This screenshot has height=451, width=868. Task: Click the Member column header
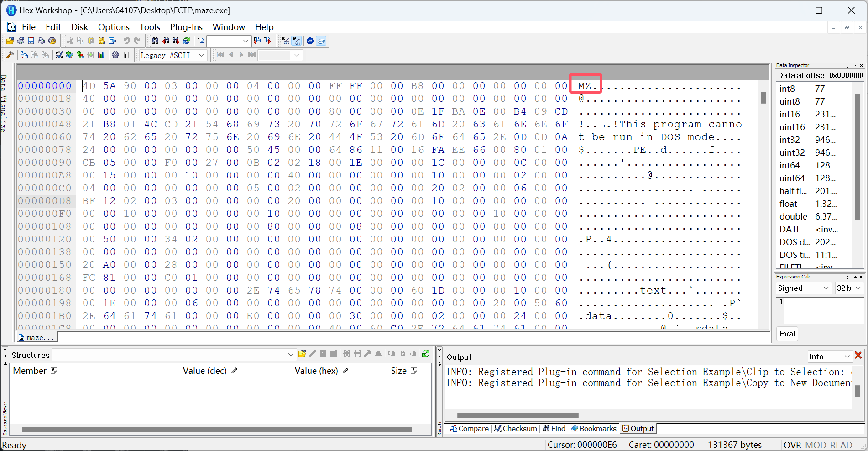(95, 371)
